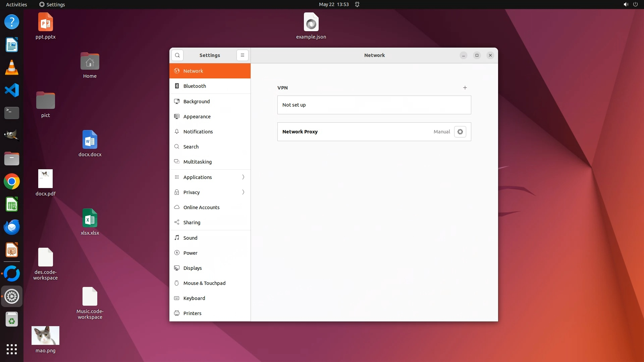Screen dimensions: 644x362
Task: Open the Terminal from the dock
Action: (x=12, y=113)
